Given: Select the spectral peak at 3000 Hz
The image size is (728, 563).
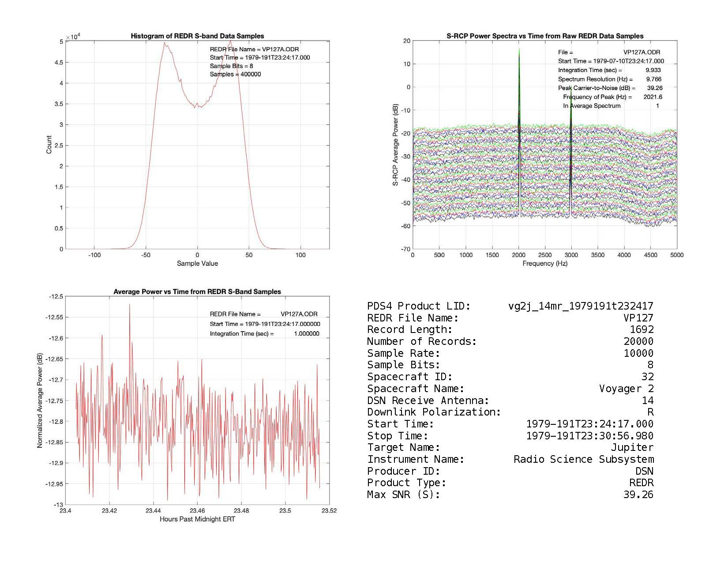Looking at the screenshot, I should 571,106.
